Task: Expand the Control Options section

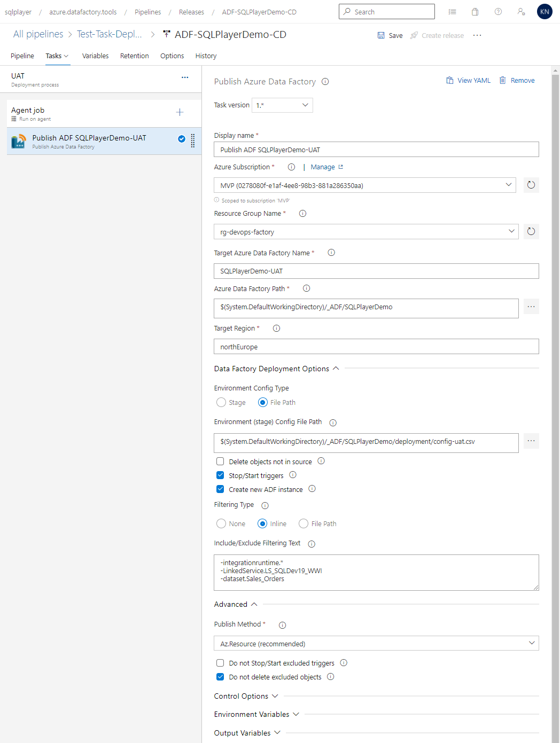Action: [x=276, y=695]
